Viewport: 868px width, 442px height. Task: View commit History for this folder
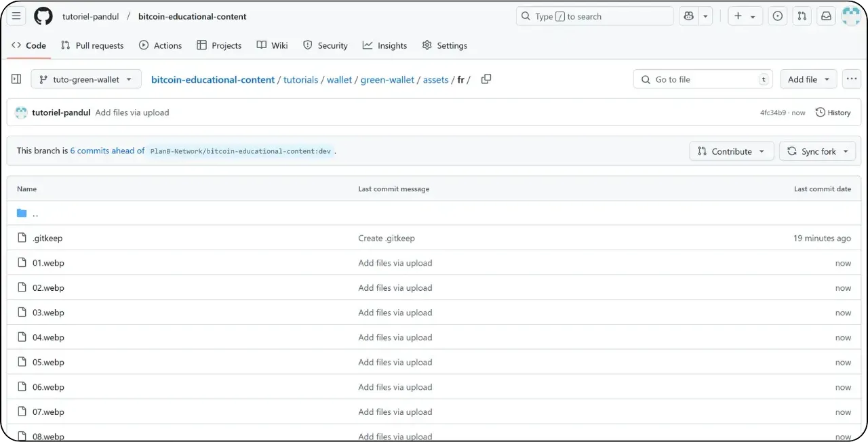tap(833, 113)
